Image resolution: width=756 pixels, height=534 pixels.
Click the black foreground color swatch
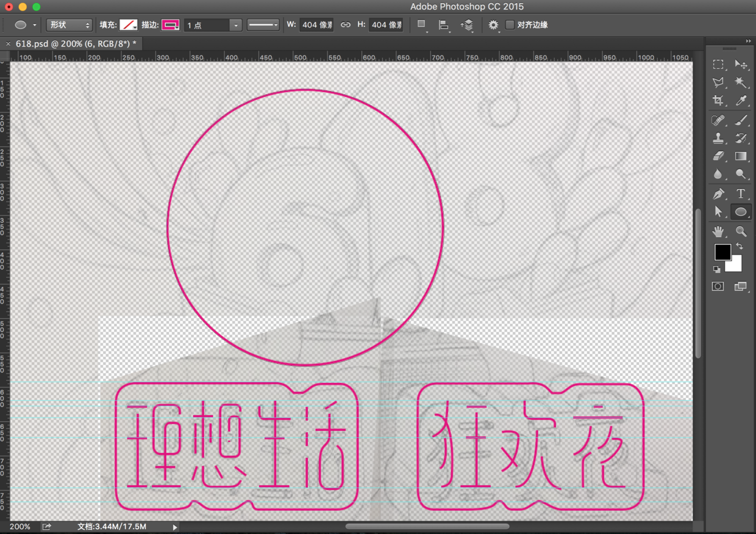tap(722, 251)
